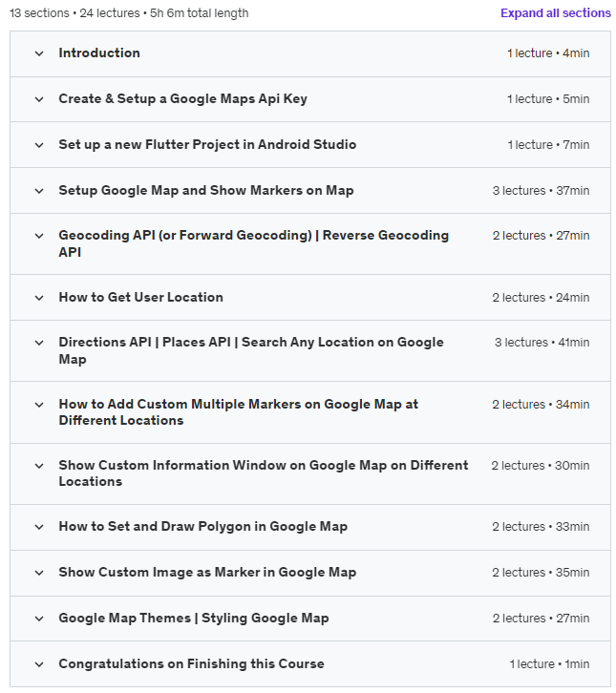The image size is (616, 693).
Task: Expand the Set up a new Flutter Project chevron
Action: click(39, 145)
